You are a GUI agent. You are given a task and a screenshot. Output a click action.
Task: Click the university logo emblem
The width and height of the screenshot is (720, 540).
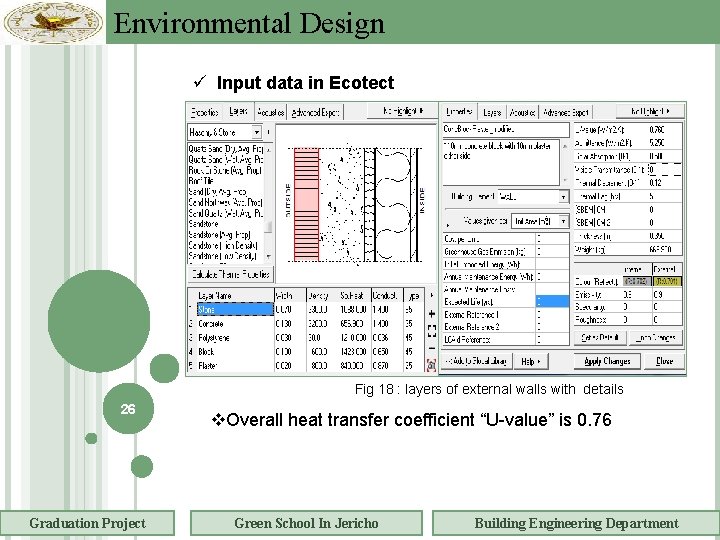(53, 22)
